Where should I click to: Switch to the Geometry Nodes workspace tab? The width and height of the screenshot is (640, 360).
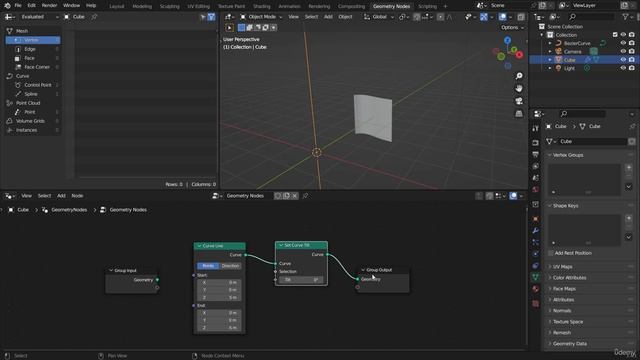(x=391, y=6)
